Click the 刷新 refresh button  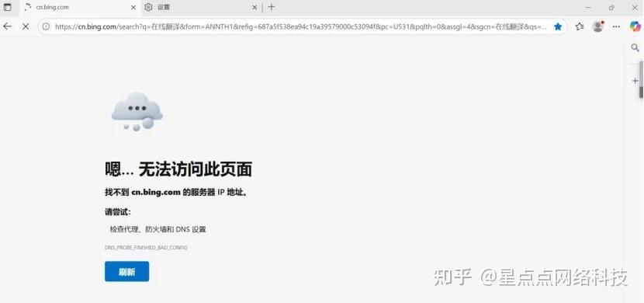(x=127, y=271)
